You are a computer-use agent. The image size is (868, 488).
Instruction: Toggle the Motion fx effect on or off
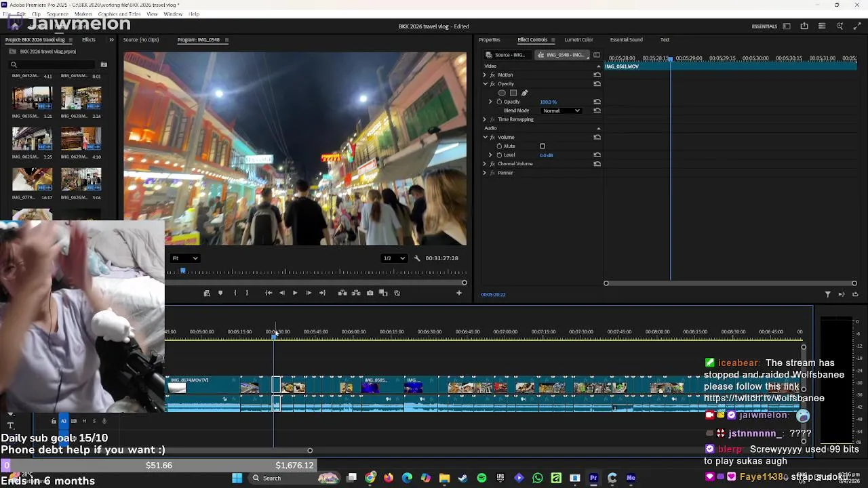(492, 75)
